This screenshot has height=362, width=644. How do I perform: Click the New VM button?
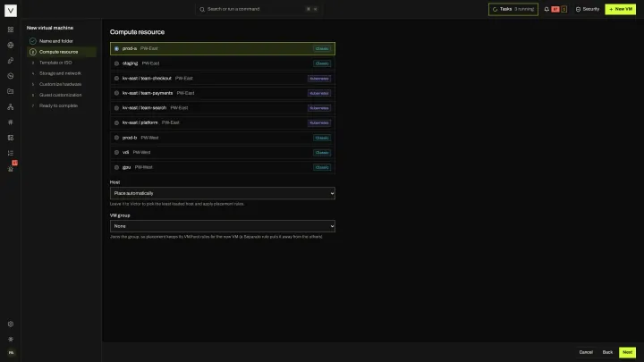(x=620, y=9)
